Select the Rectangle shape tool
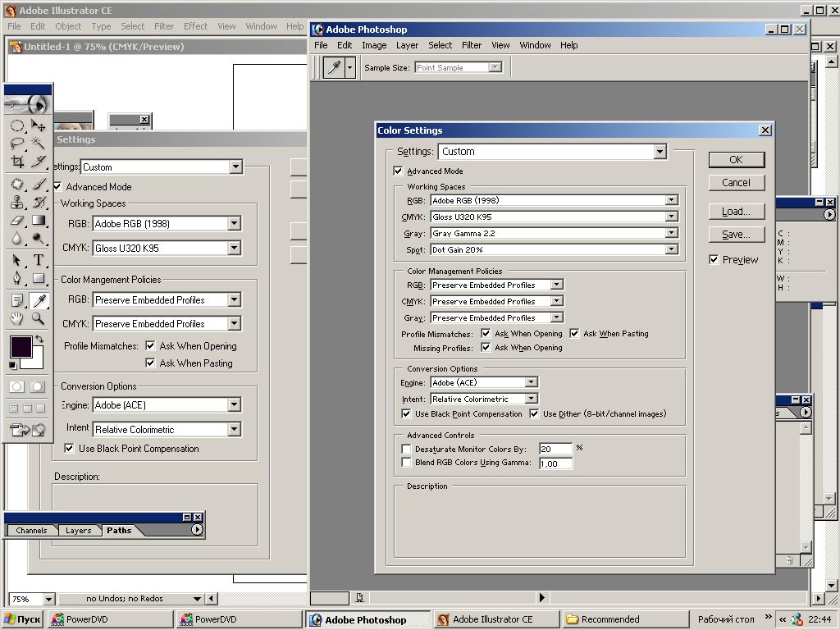The width and height of the screenshot is (840, 630). [38, 279]
